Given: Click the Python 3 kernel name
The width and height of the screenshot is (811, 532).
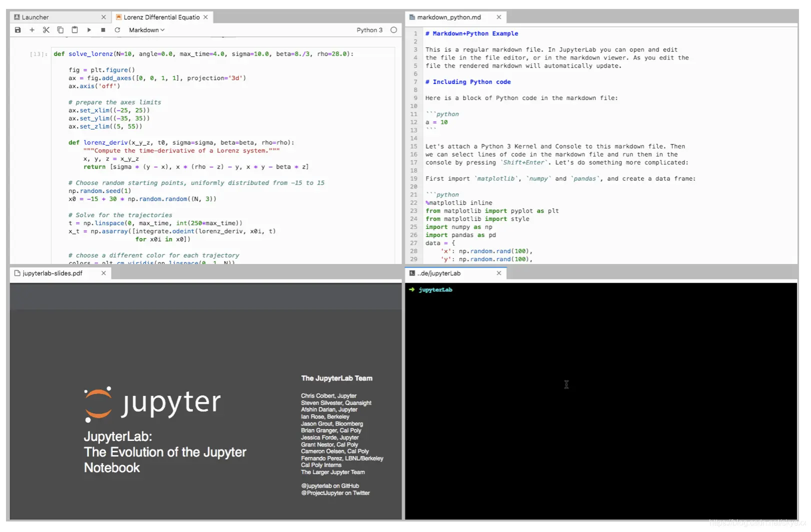Looking at the screenshot, I should coord(369,30).
